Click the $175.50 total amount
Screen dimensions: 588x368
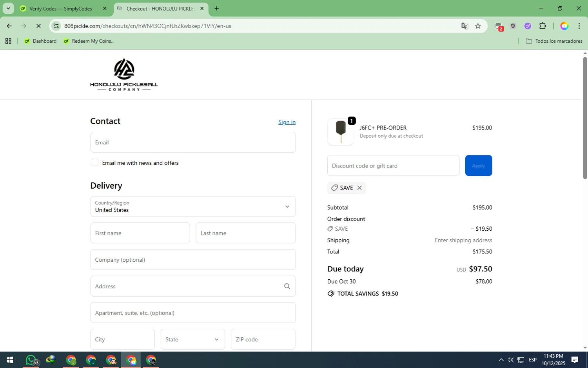coord(483,251)
